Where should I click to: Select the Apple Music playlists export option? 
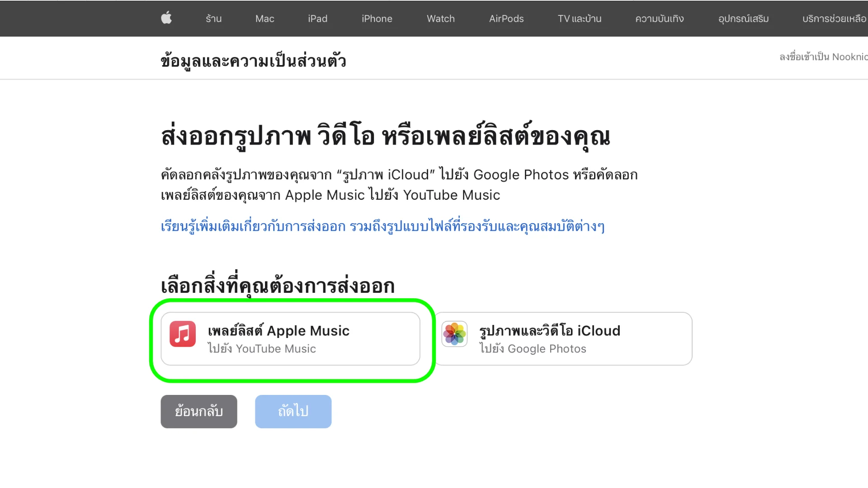[x=290, y=339]
